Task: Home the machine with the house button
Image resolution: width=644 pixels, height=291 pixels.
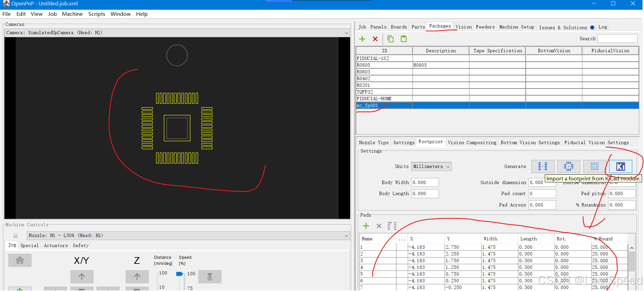Action: [20, 260]
